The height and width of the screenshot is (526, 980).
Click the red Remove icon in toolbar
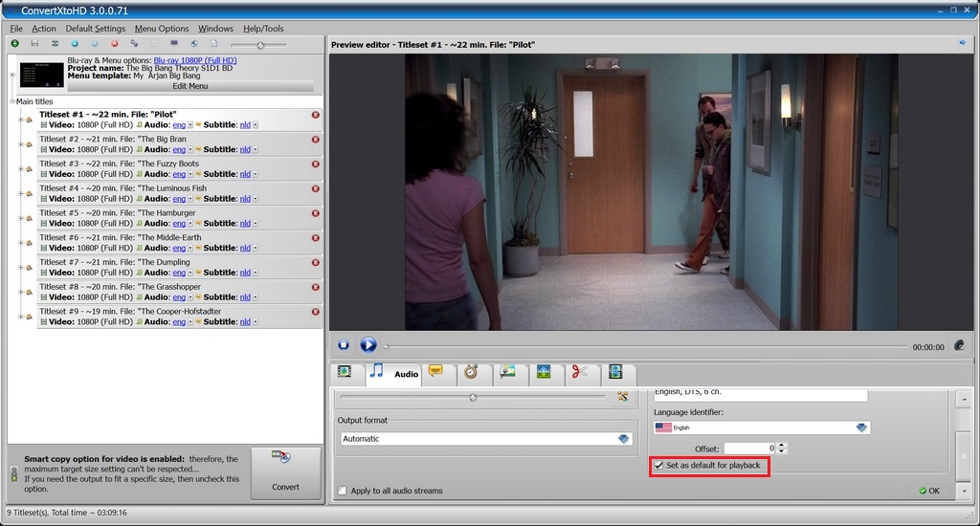pyautogui.click(x=115, y=44)
